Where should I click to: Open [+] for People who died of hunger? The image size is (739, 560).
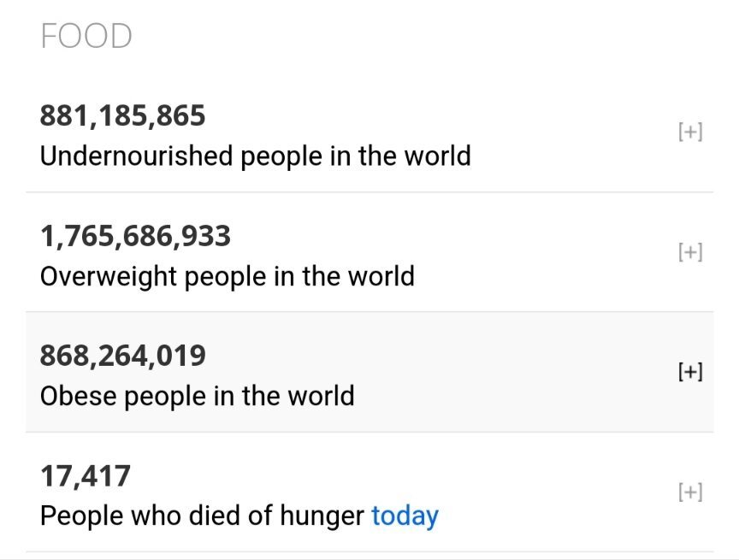(x=690, y=492)
